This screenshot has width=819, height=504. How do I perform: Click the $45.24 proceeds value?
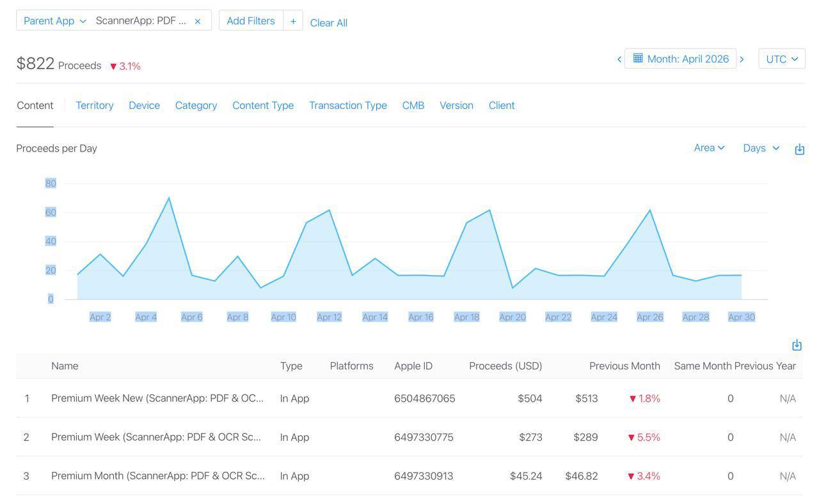[526, 476]
